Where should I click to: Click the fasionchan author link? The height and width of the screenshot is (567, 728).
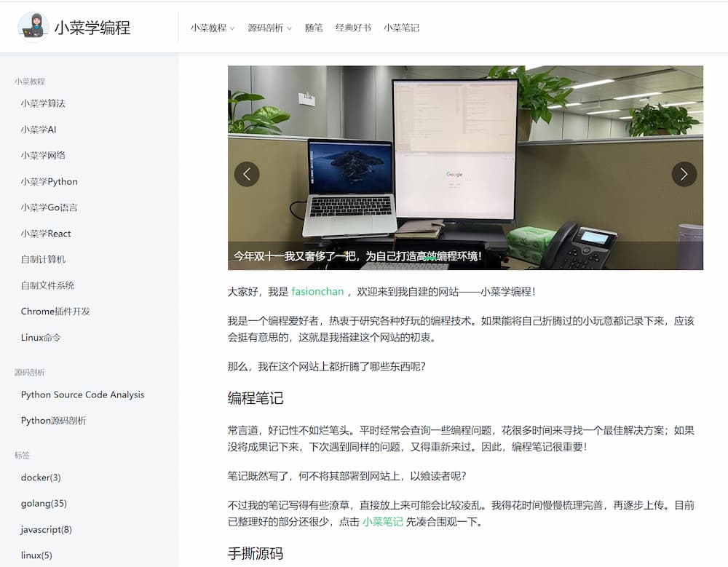317,290
